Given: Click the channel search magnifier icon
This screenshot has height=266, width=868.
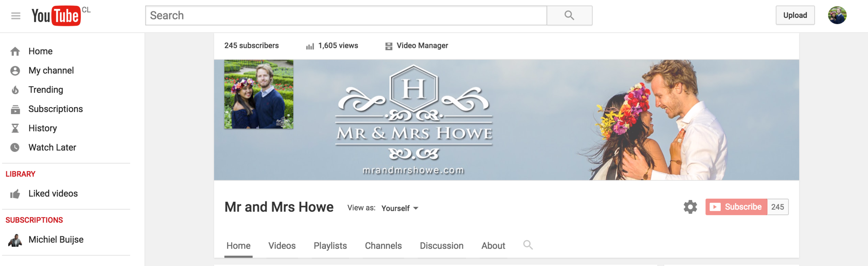Looking at the screenshot, I should pyautogui.click(x=528, y=245).
